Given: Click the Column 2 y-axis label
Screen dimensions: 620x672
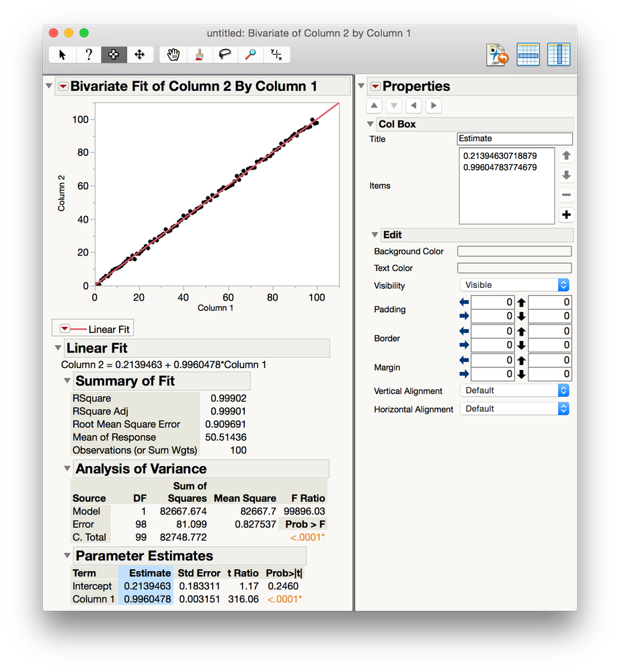Looking at the screenshot, I should (x=61, y=193).
